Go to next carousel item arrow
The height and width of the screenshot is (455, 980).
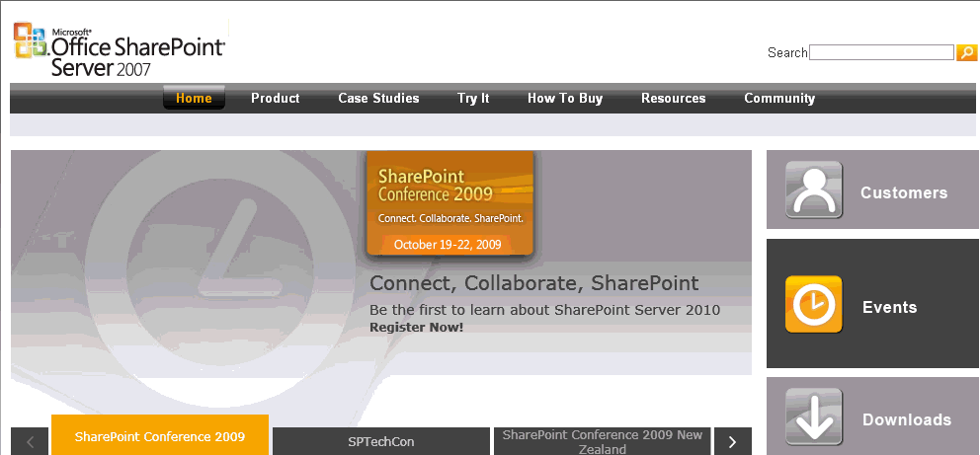point(732,441)
